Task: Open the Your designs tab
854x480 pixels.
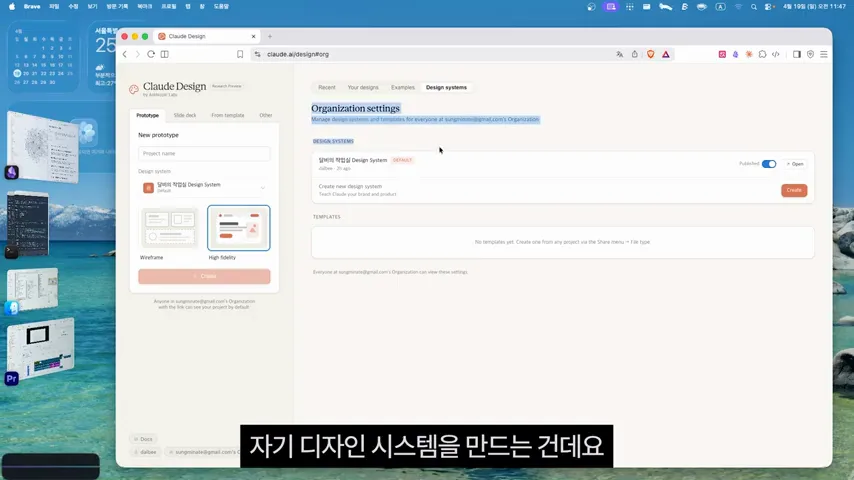Action: pos(363,87)
